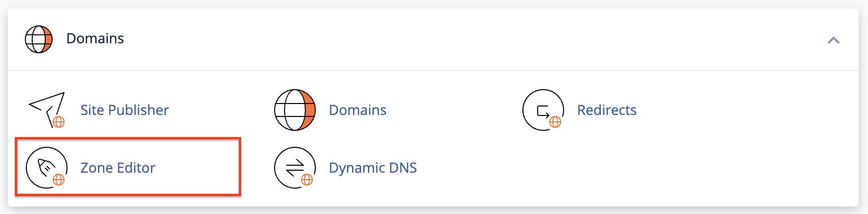Viewport: 868px width, 214px height.
Task: Open Zone Editor using its pen icon
Action: point(46,167)
